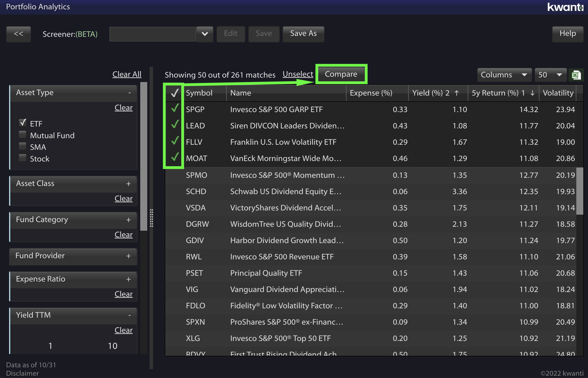Click the Yield TTM maximum value 10
The image size is (588, 378).
coord(113,346)
